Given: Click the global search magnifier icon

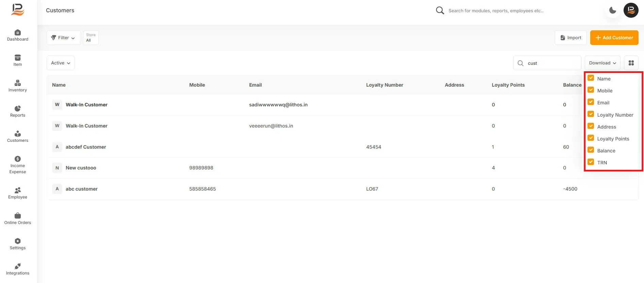Looking at the screenshot, I should (440, 11).
